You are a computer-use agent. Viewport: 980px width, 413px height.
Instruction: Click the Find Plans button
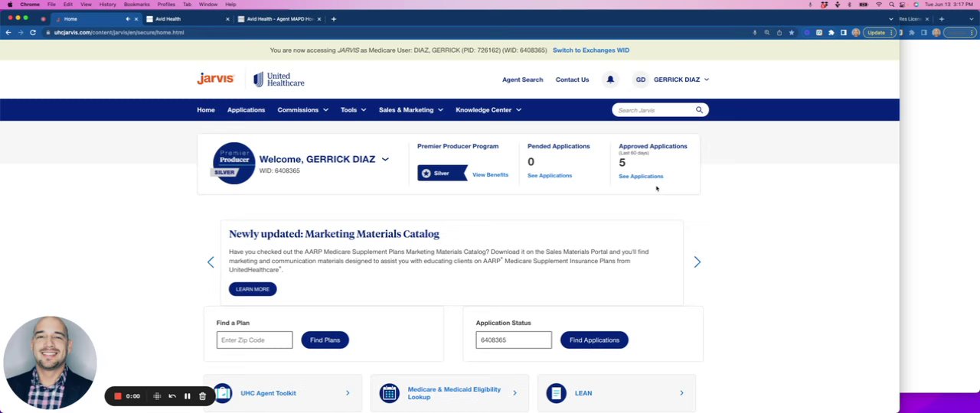[325, 340]
